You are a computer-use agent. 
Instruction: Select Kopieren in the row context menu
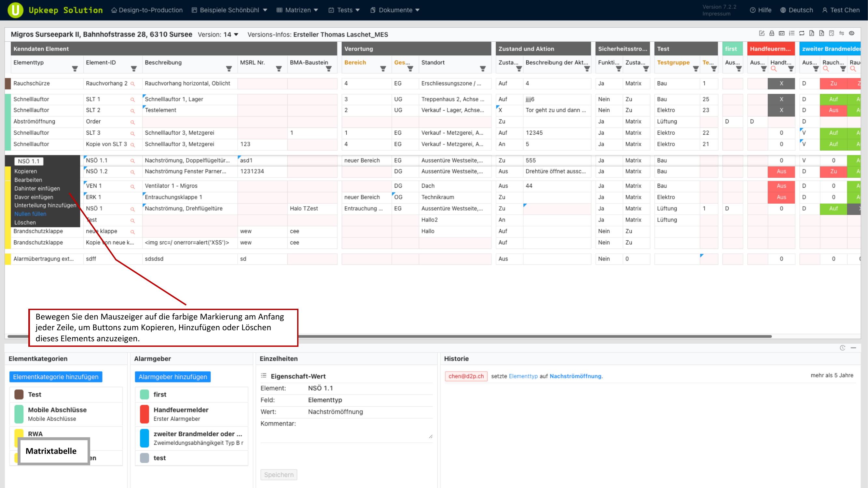coord(26,171)
